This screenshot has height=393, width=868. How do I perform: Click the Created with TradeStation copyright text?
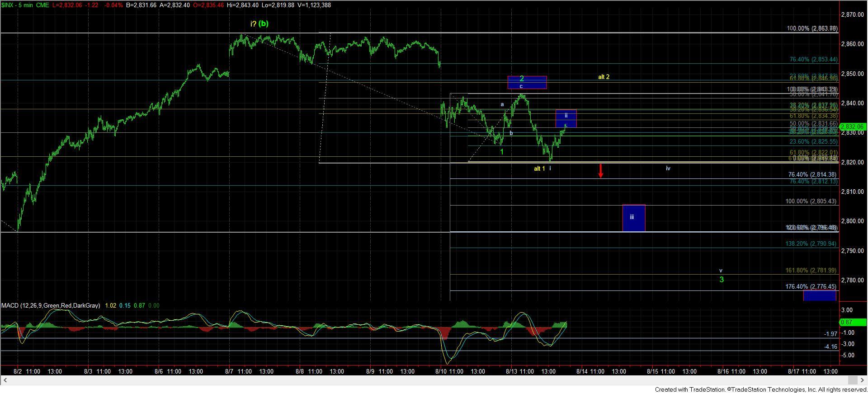[x=760, y=389]
